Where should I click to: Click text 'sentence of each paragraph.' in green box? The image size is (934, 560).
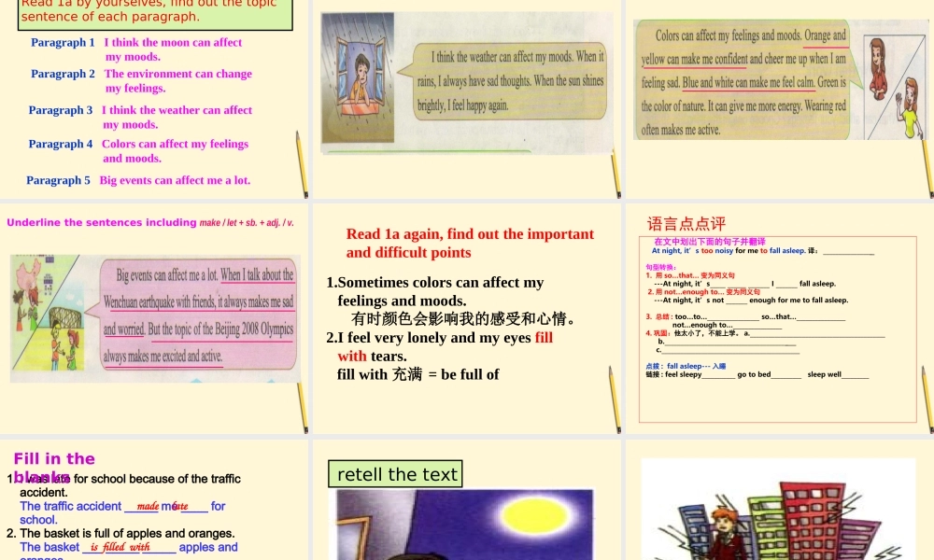tap(110, 17)
